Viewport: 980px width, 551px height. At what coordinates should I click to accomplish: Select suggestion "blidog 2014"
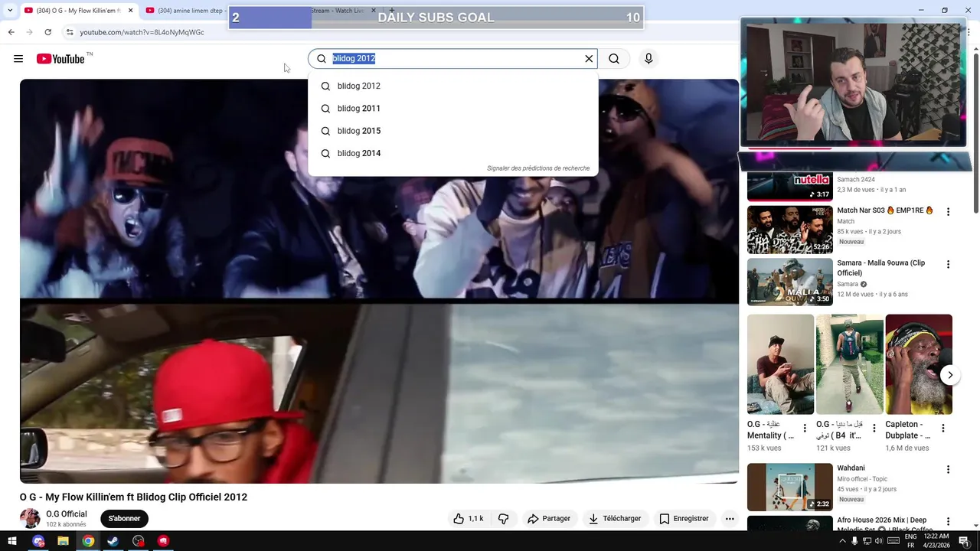pos(452,153)
